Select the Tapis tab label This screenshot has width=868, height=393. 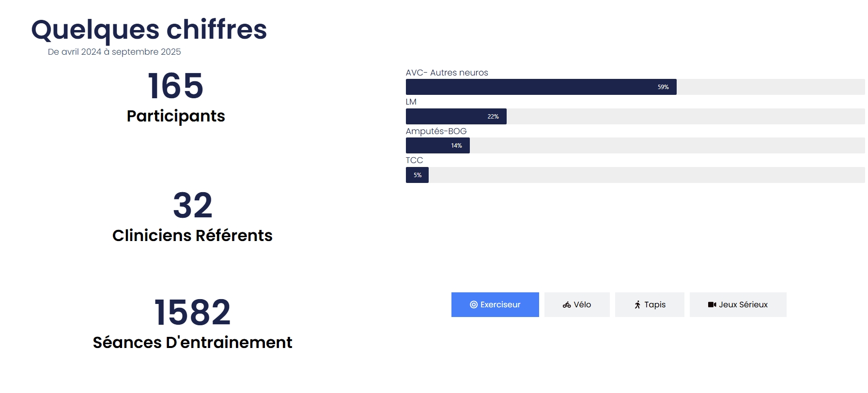[x=655, y=305]
